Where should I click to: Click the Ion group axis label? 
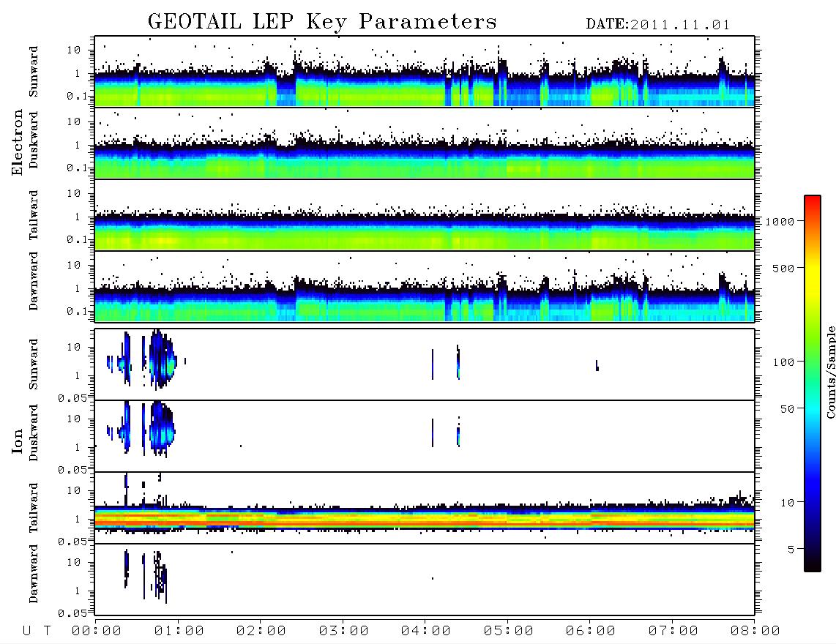coord(18,441)
